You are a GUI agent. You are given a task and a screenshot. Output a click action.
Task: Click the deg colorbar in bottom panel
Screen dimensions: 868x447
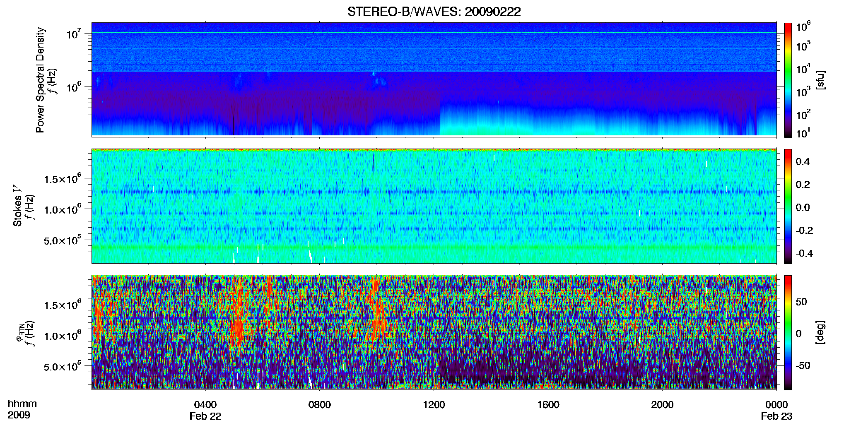(x=788, y=332)
